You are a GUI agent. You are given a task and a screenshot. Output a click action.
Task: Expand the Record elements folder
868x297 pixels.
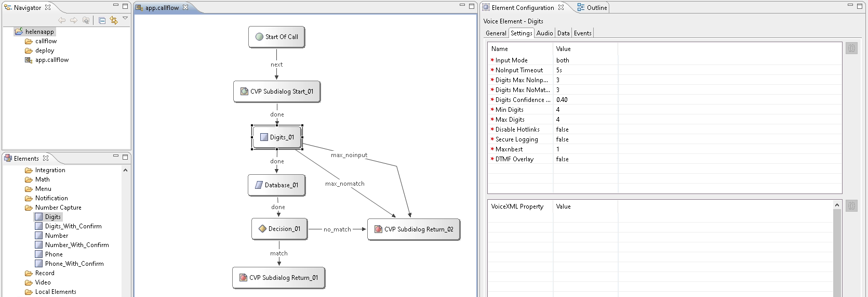(45, 273)
